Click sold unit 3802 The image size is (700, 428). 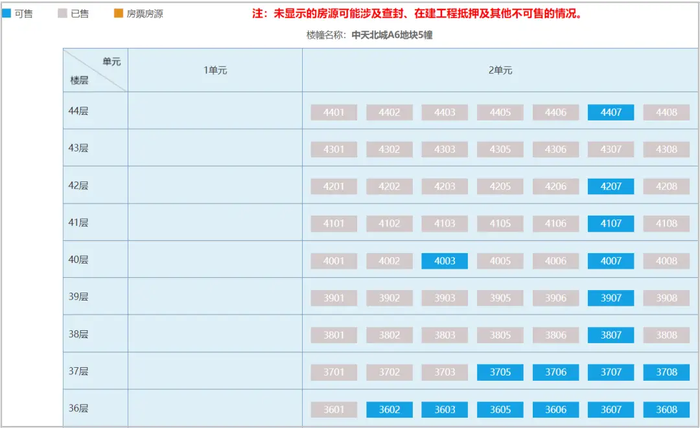(x=389, y=335)
